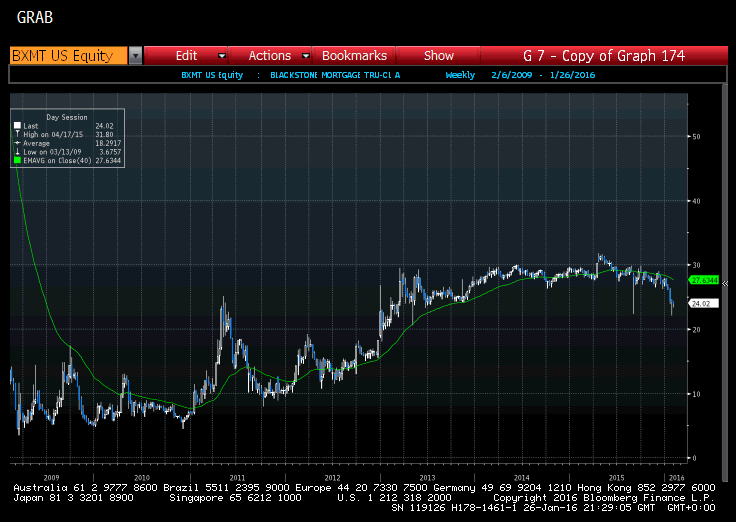Click the Average legend icon
The image size is (736, 522).
tap(17, 143)
